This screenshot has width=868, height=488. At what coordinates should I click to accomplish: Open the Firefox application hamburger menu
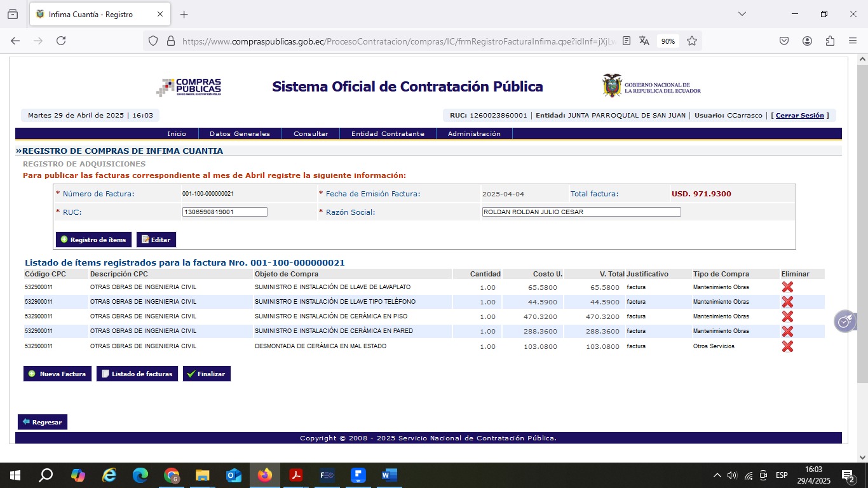(x=853, y=41)
